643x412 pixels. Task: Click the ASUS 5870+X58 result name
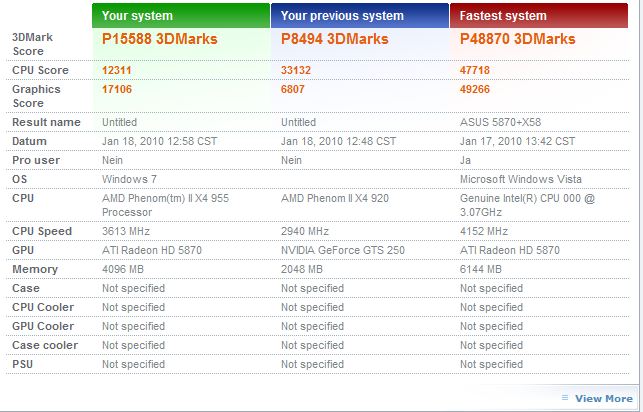[500, 122]
